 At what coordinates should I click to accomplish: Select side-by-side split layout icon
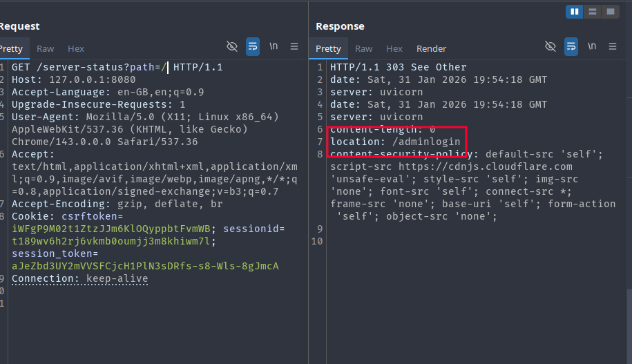pyautogui.click(x=574, y=12)
